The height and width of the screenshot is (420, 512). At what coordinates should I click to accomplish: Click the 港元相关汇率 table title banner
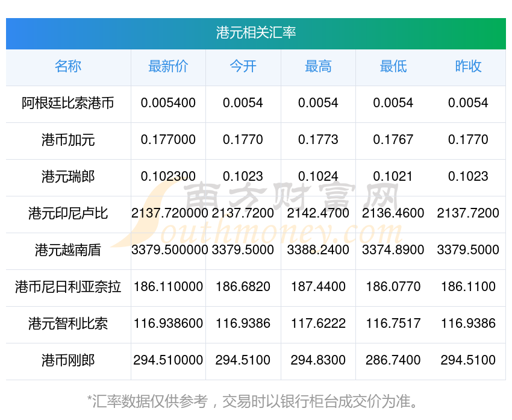point(256,33)
